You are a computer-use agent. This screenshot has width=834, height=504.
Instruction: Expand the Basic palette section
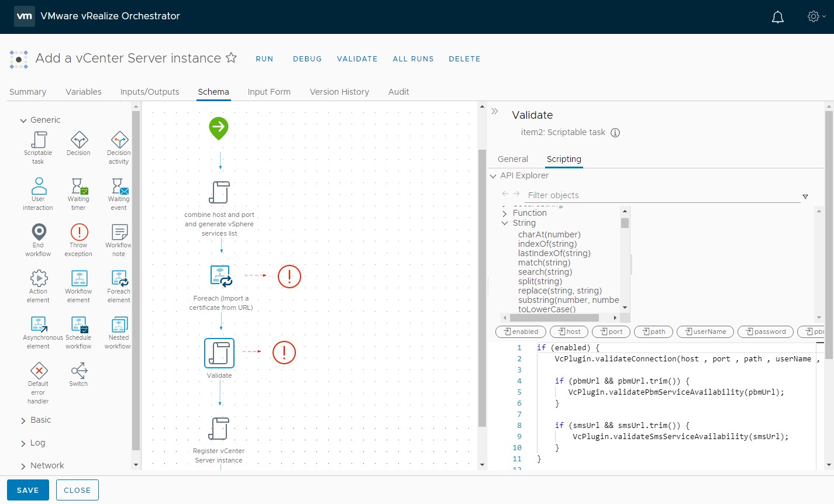[x=23, y=420]
